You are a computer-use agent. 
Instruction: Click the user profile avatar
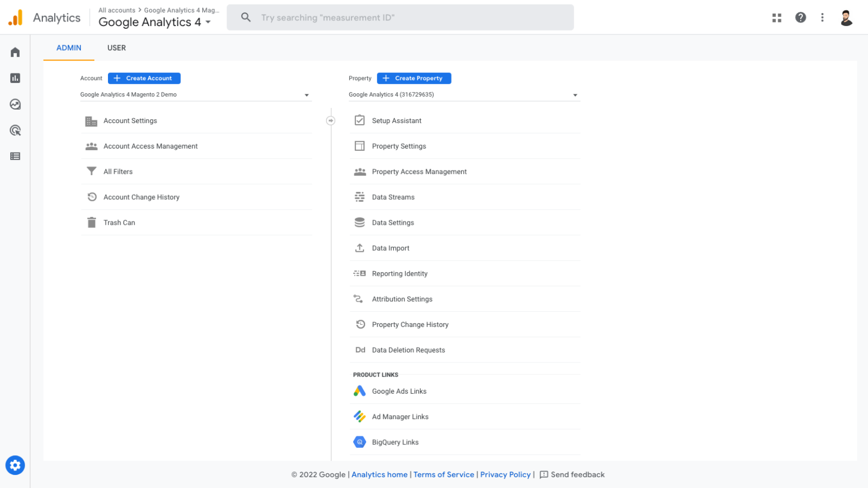pos(846,18)
